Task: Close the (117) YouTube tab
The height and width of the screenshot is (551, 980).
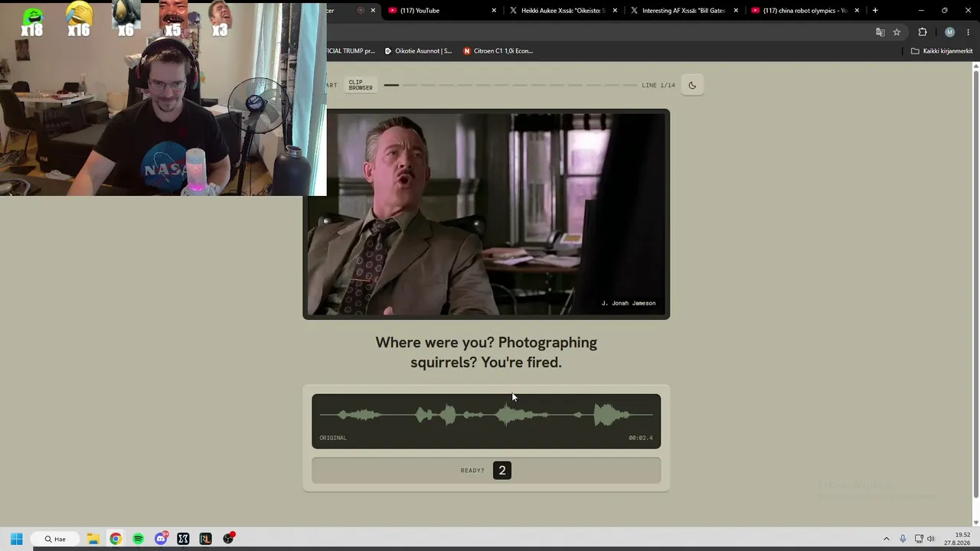Action: [494, 11]
